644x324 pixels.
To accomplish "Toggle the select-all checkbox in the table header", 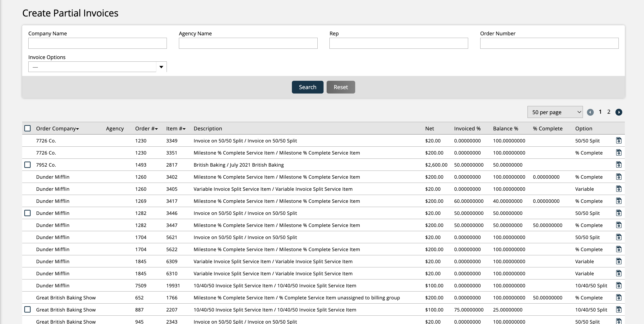I will [x=27, y=128].
